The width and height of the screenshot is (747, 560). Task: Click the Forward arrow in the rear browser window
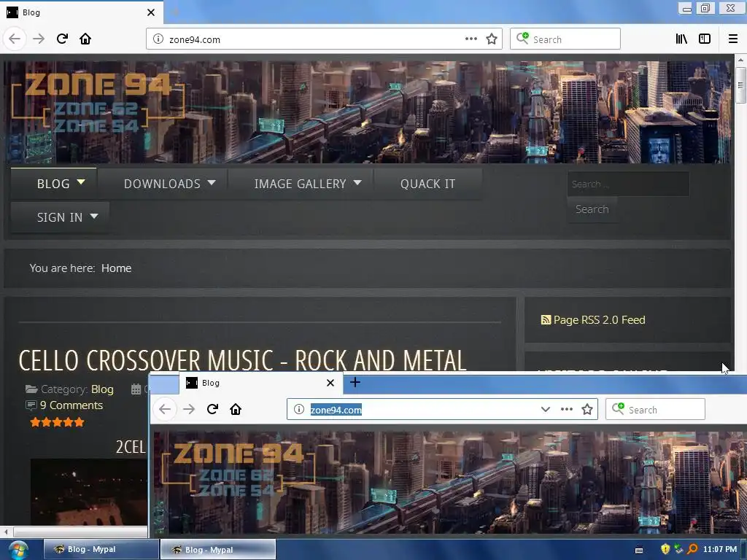[39, 39]
